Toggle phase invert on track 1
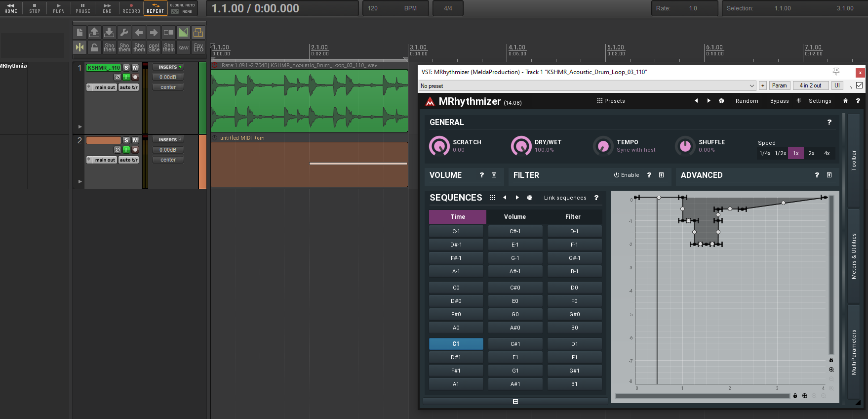Screen dimensions: 868x419 pyautogui.click(x=118, y=77)
